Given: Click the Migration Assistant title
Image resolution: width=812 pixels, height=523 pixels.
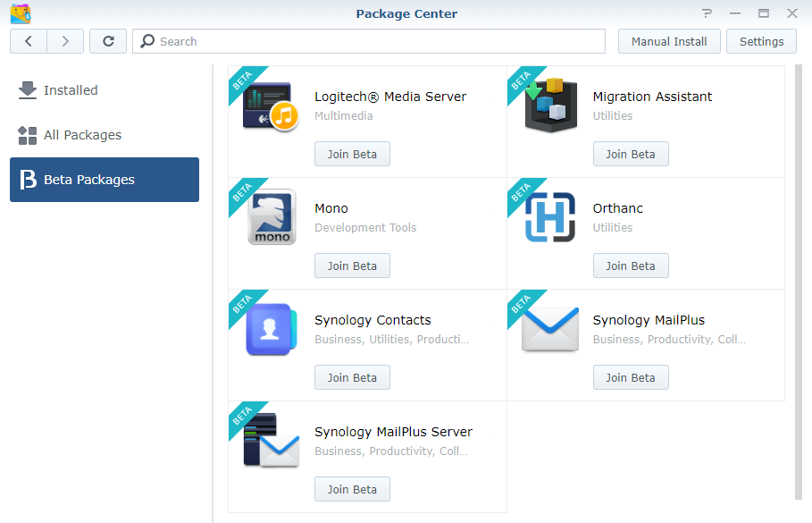Looking at the screenshot, I should point(652,97).
